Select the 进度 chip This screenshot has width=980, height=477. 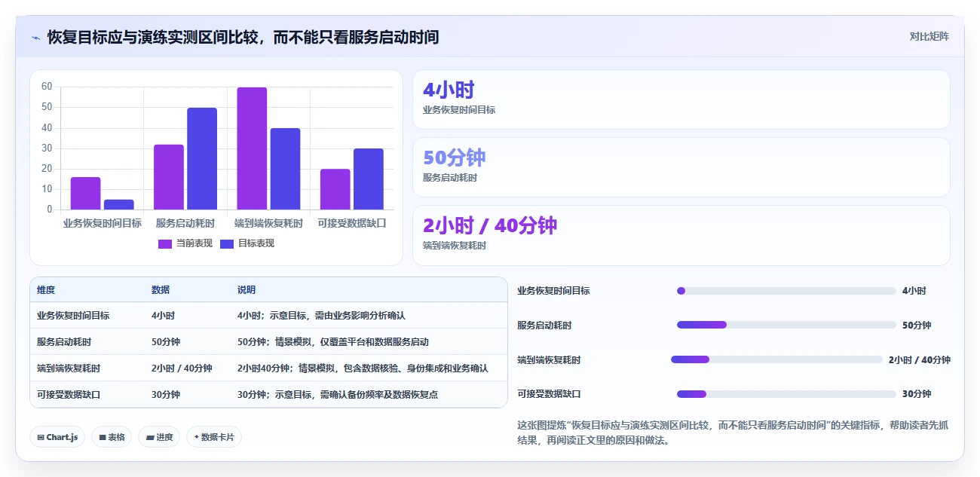[159, 437]
